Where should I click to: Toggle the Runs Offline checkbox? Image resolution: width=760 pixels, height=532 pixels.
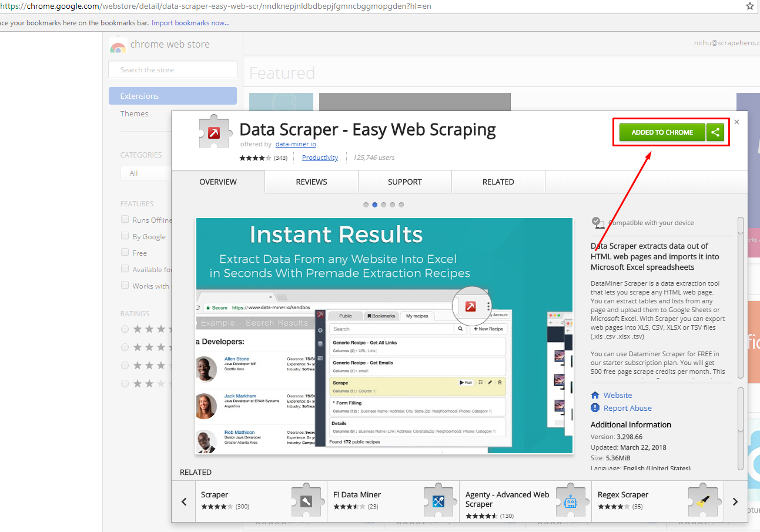click(x=125, y=219)
